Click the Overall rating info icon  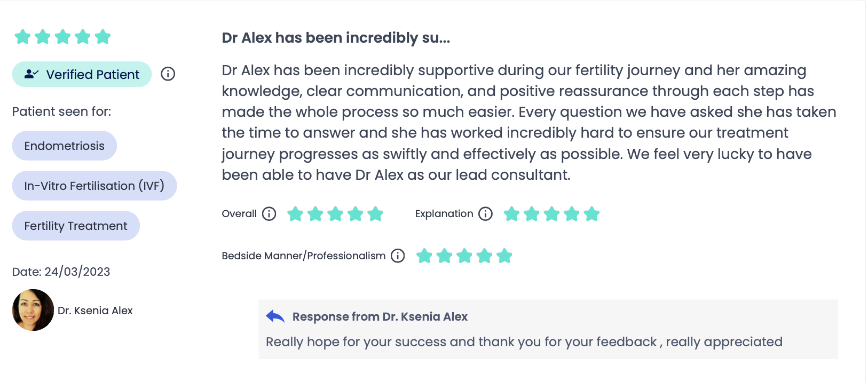269,214
